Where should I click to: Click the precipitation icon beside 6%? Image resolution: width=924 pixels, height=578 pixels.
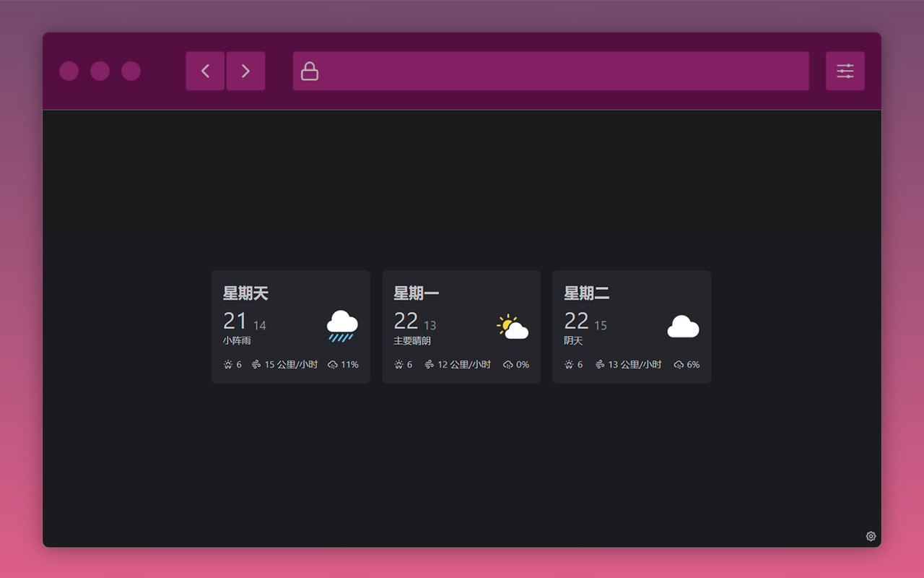point(679,365)
